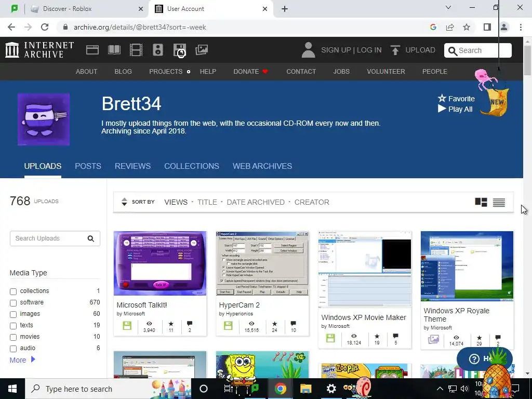Open Settings gear on taskbar
Image resolution: width=532 pixels, height=399 pixels.
(331, 389)
